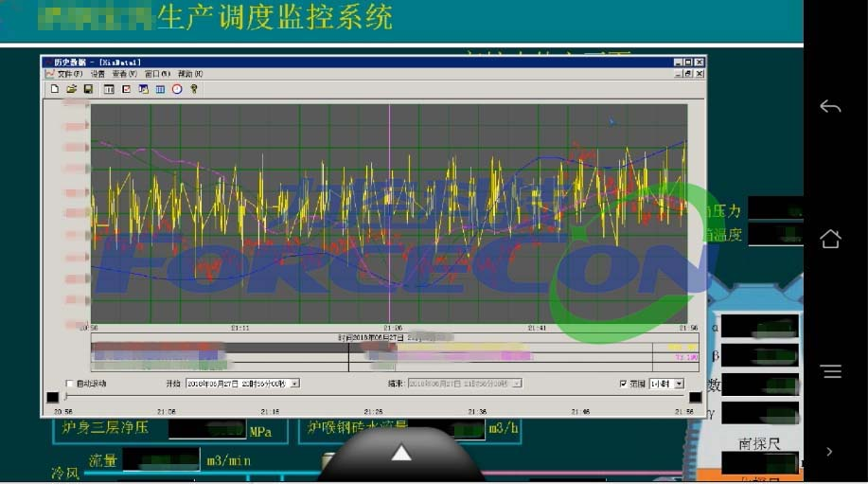868x484 pixels.
Task: Click the Save floppy disk icon
Action: coord(88,89)
